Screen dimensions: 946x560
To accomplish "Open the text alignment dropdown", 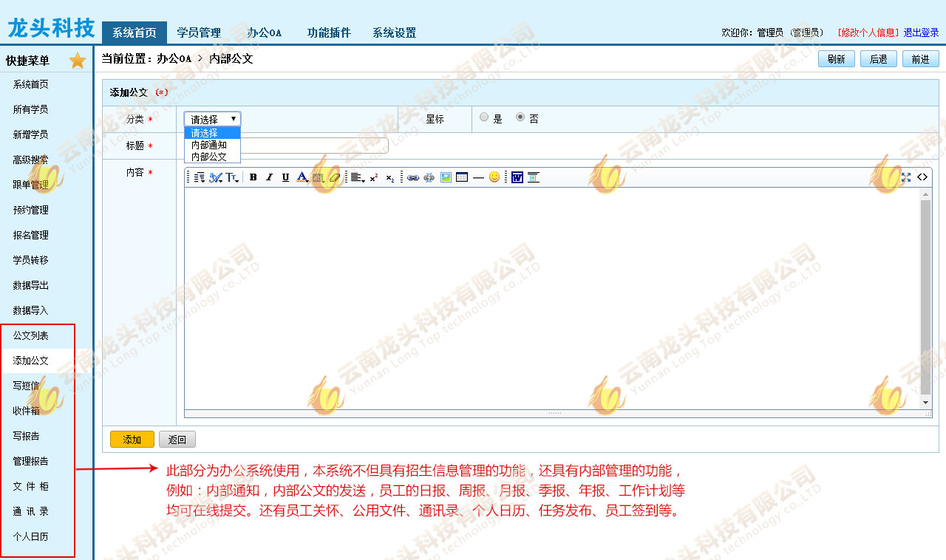I will (358, 177).
